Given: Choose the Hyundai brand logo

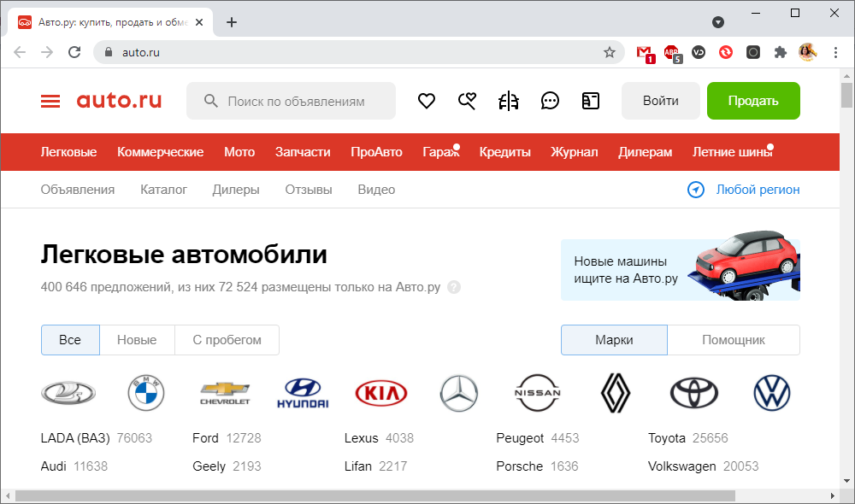Looking at the screenshot, I should (x=302, y=393).
